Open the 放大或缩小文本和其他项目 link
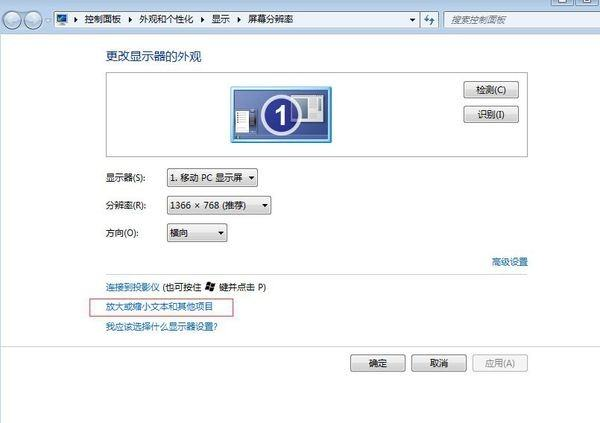 point(159,306)
